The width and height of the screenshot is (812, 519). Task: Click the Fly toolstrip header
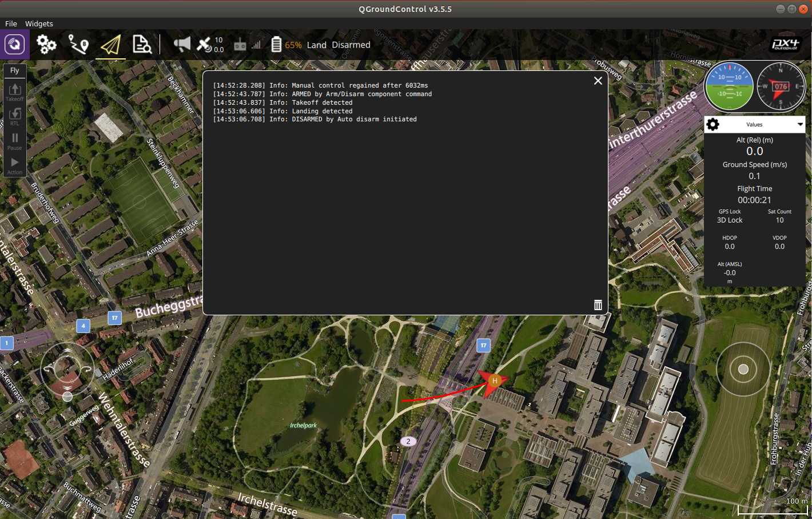(x=15, y=70)
